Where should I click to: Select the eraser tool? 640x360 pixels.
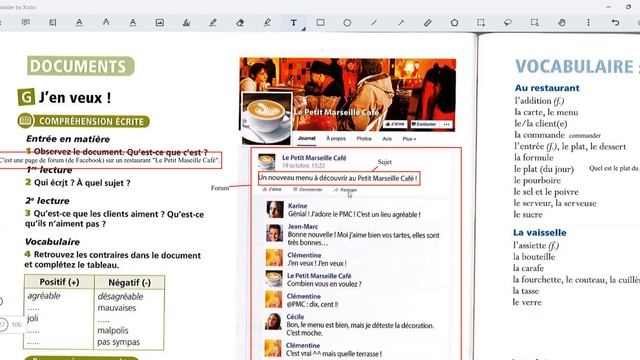pos(240,22)
